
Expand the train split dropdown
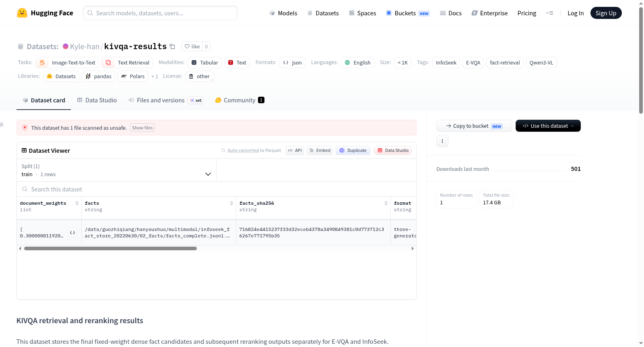(116, 170)
